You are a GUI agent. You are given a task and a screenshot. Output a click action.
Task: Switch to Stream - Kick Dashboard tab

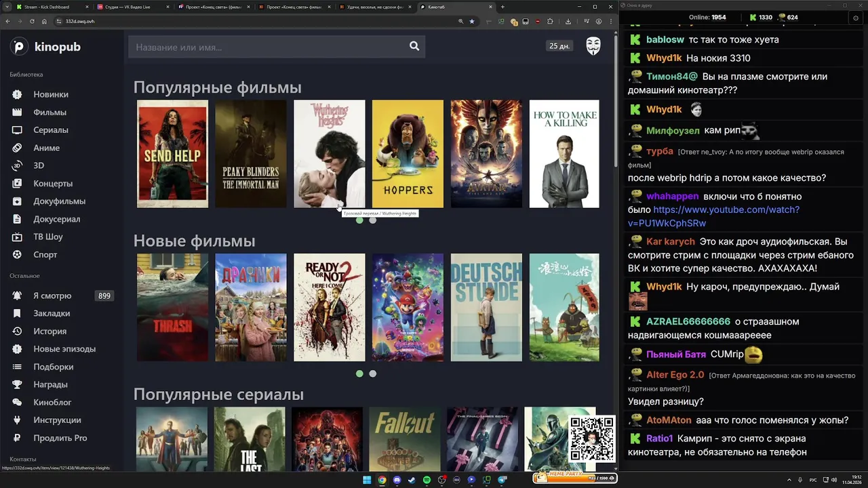(52, 7)
